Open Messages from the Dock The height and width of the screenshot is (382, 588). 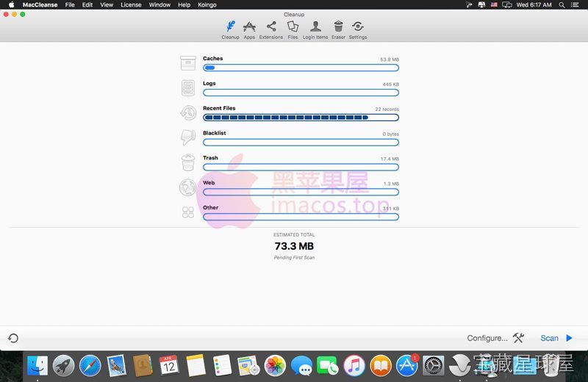point(301,365)
